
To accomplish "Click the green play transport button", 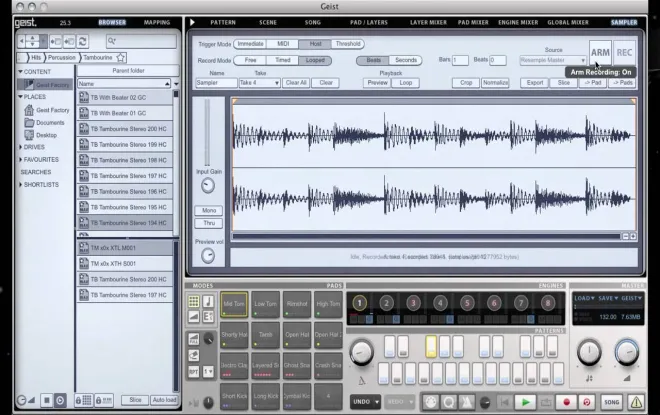I will coord(525,402).
